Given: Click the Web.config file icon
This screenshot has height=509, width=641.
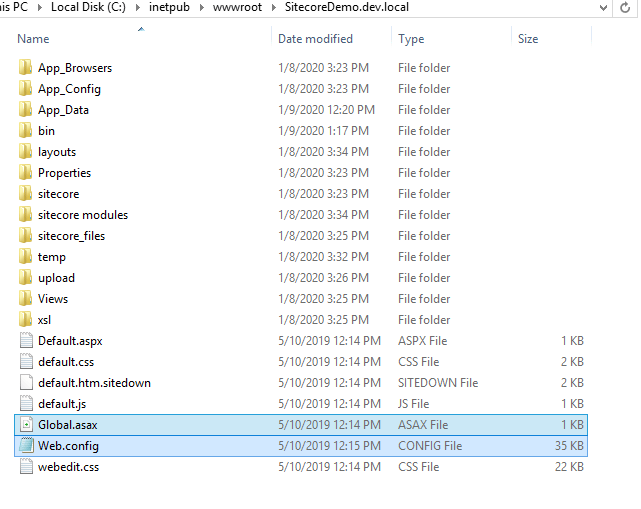Looking at the screenshot, I should point(26,446).
